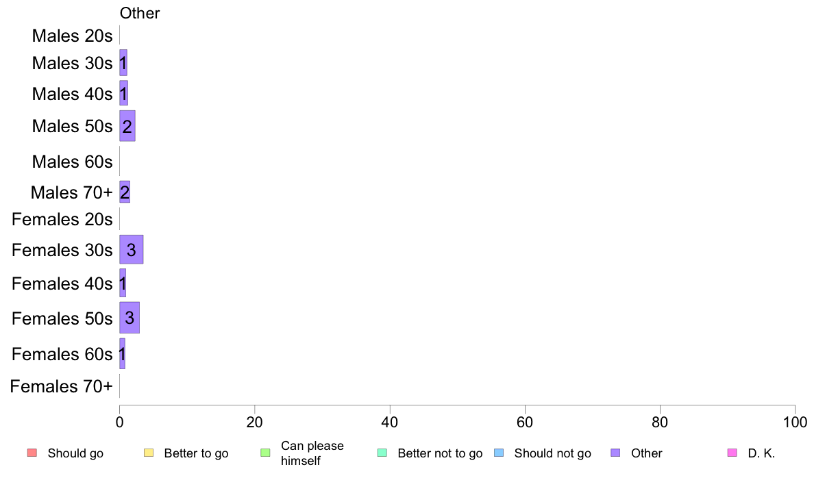Click the Other purple legend swatch
The width and height of the screenshot is (814, 504).
tap(616, 453)
